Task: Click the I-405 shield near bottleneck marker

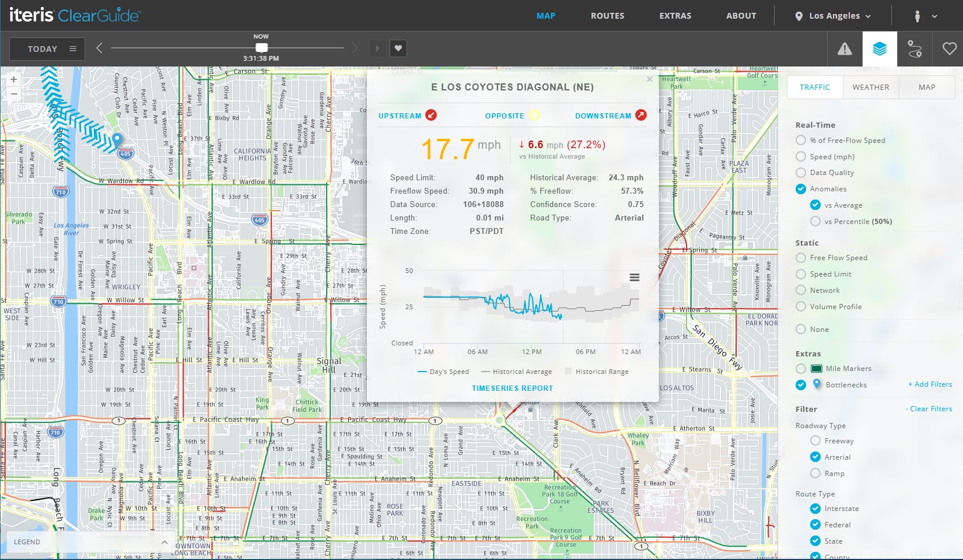Action: (126, 154)
